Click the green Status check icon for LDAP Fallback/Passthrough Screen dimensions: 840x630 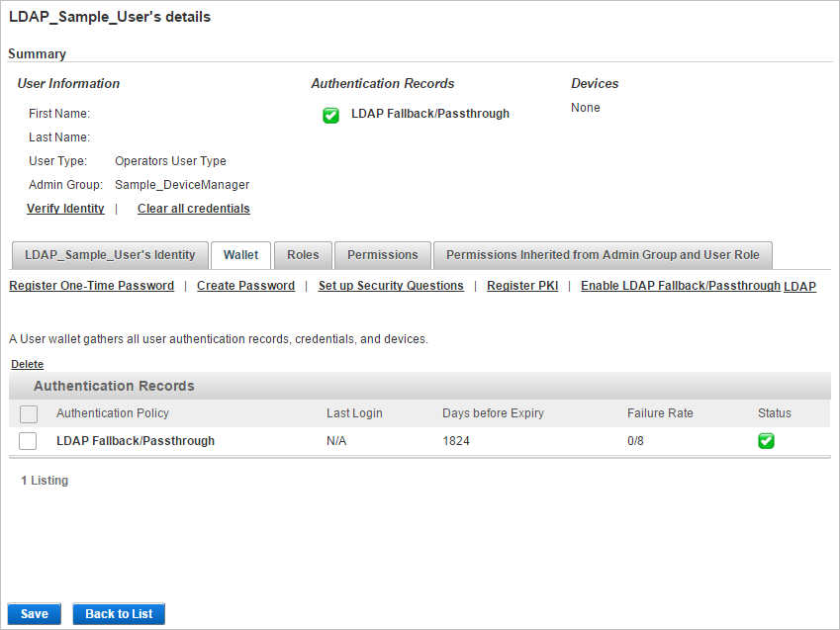(x=767, y=440)
